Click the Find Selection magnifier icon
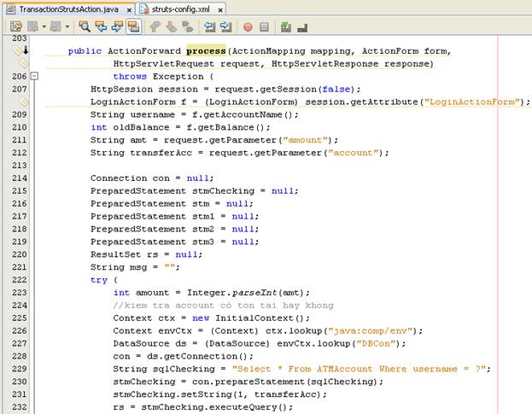The width and height of the screenshot is (532, 414). [85, 26]
